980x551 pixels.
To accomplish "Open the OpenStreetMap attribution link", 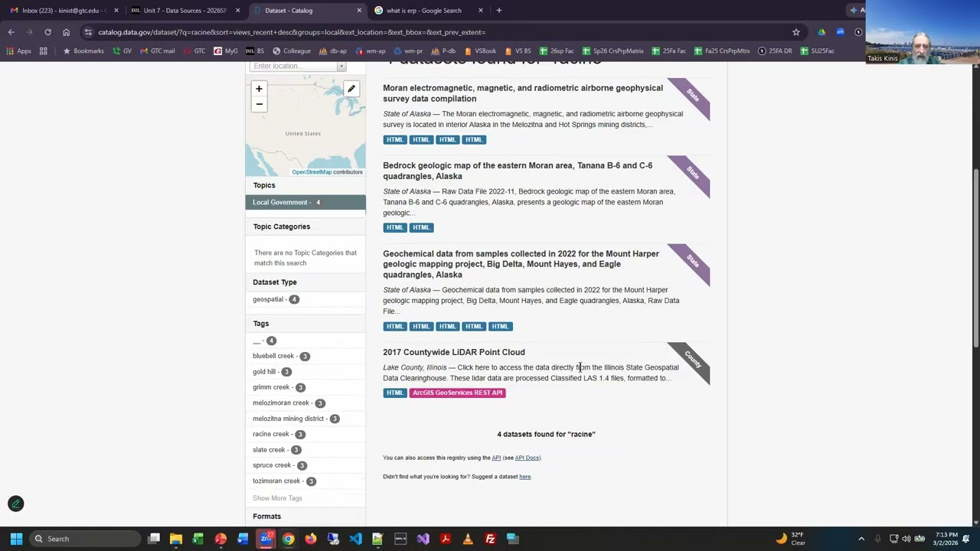I will click(312, 172).
